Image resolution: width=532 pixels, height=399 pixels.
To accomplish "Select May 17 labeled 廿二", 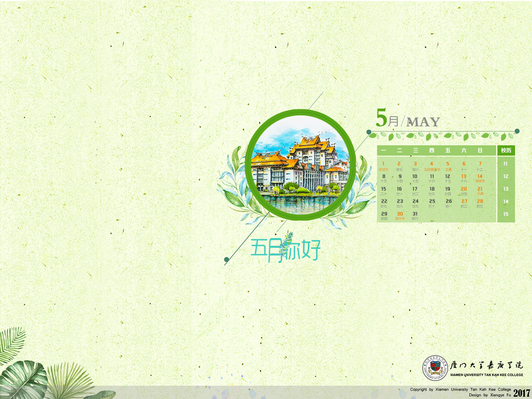I will [x=415, y=191].
